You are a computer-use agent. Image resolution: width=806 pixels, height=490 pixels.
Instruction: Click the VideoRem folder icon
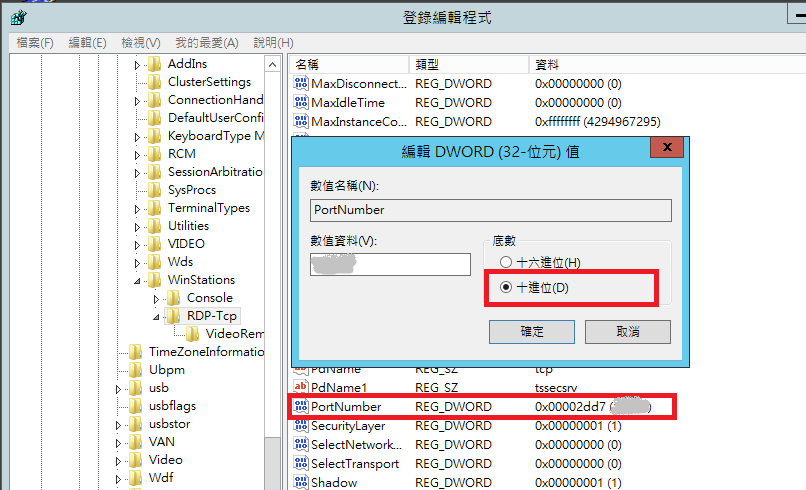pyautogui.click(x=193, y=334)
